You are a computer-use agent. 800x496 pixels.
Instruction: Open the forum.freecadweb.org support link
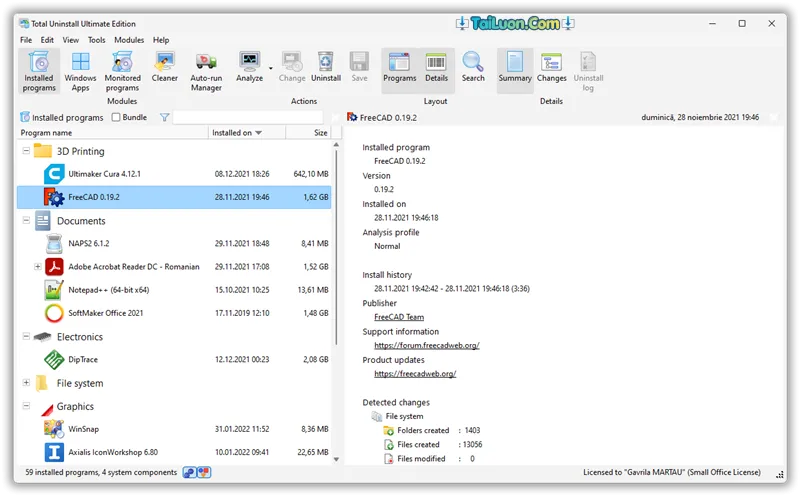coord(427,345)
